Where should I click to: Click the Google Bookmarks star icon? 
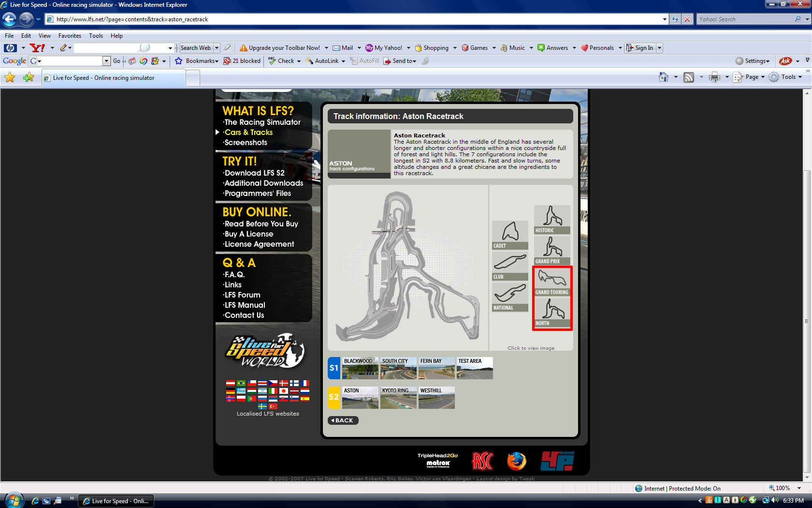tap(178, 61)
